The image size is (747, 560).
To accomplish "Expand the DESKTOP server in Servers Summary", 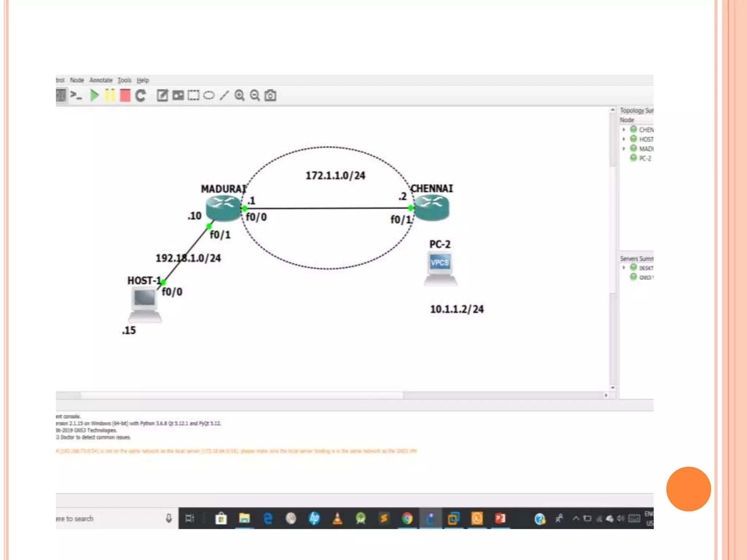I will pos(624,268).
